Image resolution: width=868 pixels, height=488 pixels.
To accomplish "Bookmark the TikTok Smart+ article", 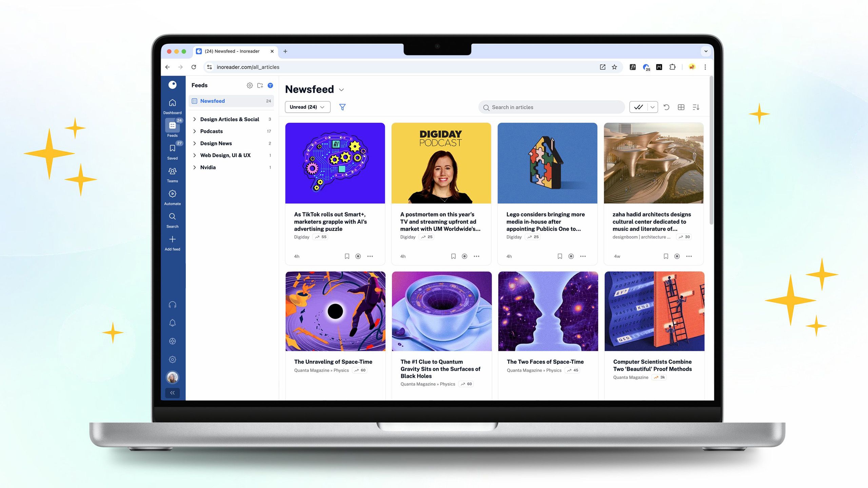I will [347, 256].
